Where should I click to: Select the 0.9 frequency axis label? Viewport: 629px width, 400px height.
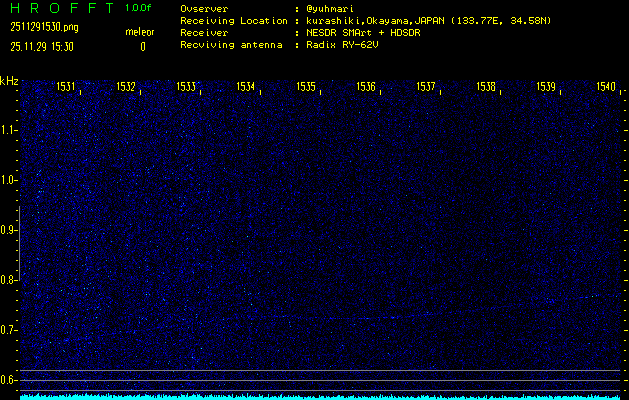[x=9, y=229]
